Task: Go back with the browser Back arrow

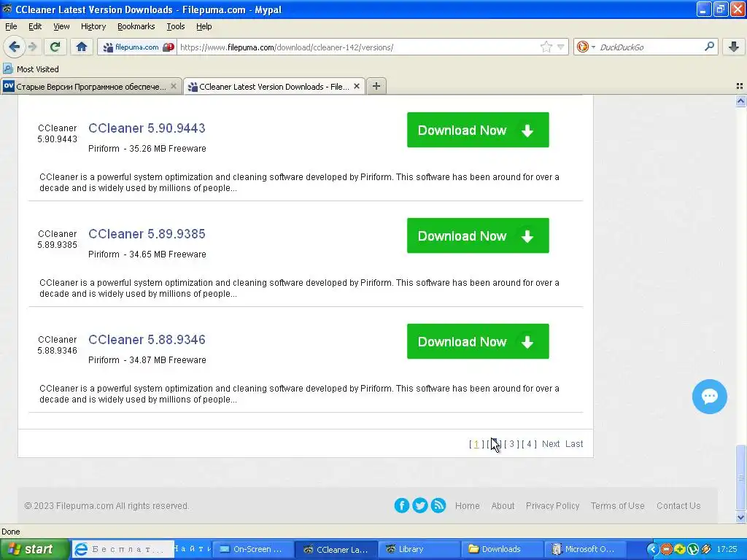Action: tap(14, 47)
